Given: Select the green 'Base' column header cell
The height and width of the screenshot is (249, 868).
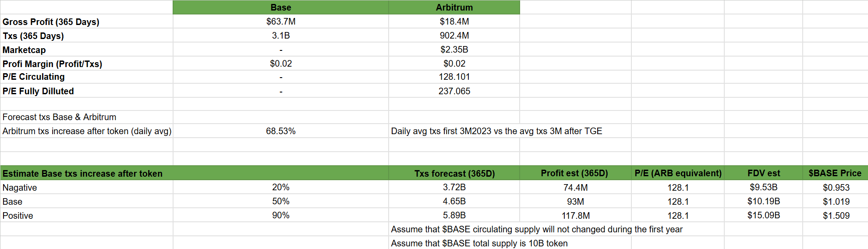Looking at the screenshot, I should click(x=280, y=7).
